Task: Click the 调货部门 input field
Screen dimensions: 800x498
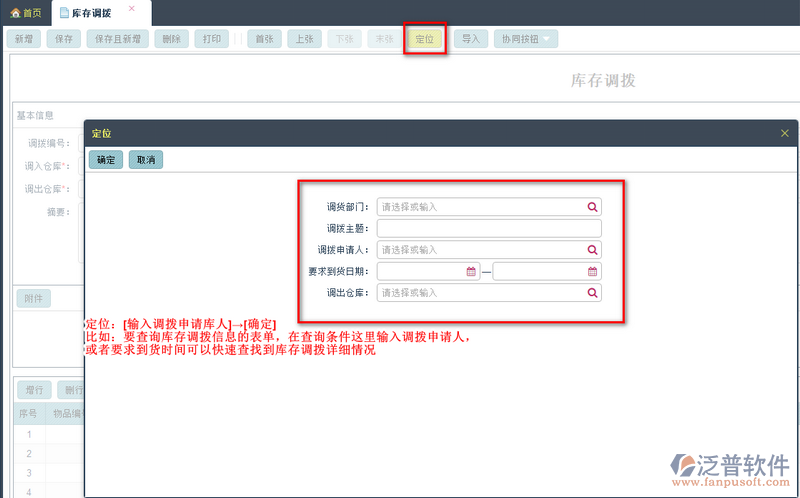Action: [x=489, y=207]
